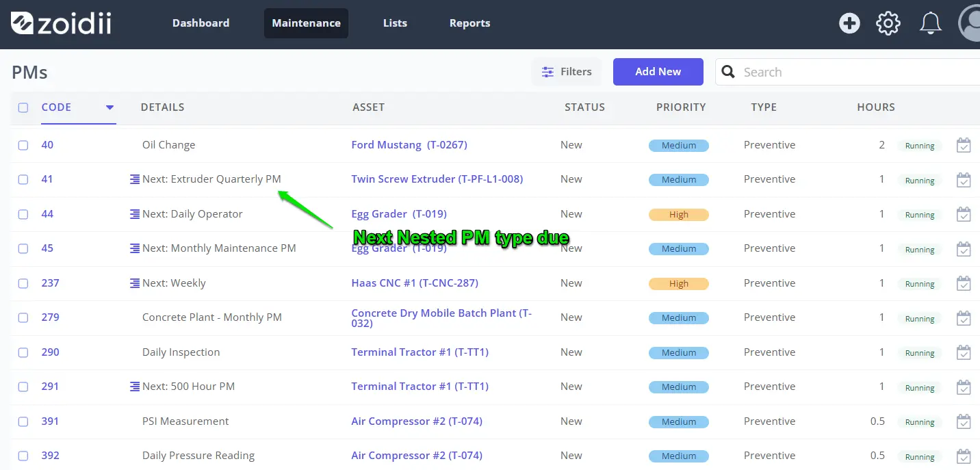980x470 pixels.
Task: Open the Lists menu
Action: point(395,23)
